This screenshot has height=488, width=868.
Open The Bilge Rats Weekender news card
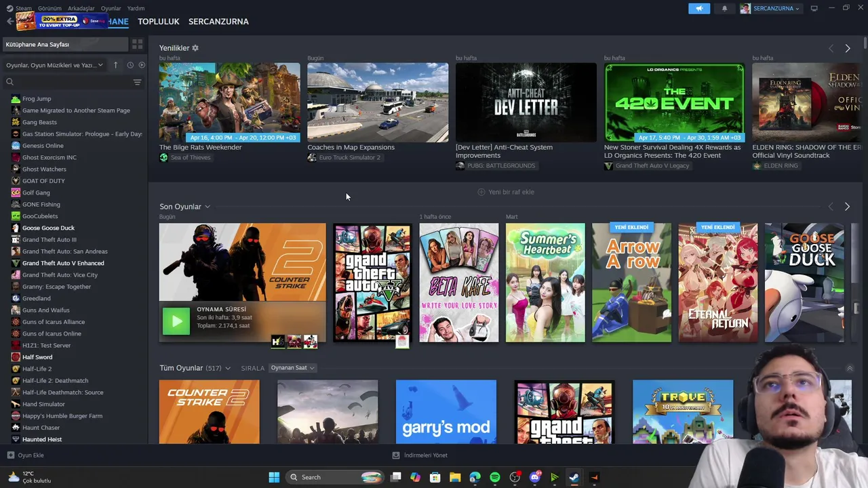[x=229, y=102]
